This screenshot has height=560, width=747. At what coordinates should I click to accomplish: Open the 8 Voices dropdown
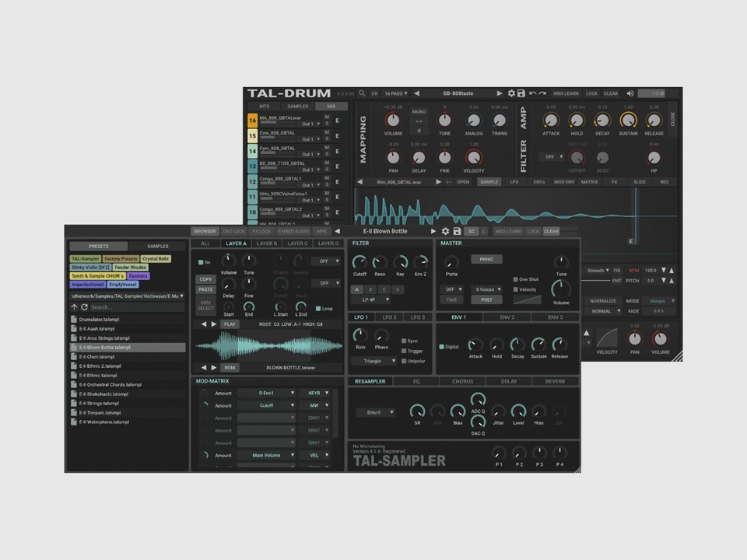[x=488, y=289]
